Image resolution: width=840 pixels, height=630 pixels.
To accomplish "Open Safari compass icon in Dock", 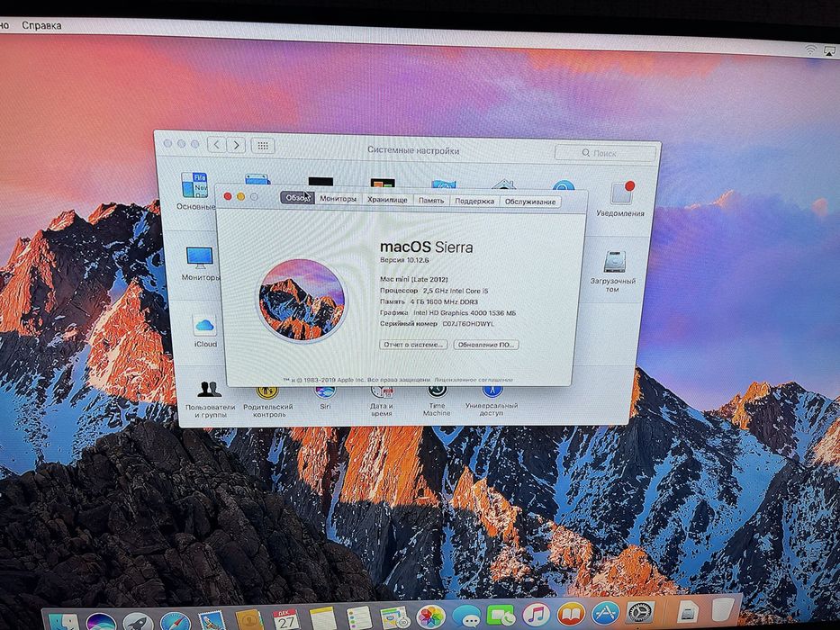I will pos(176,621).
